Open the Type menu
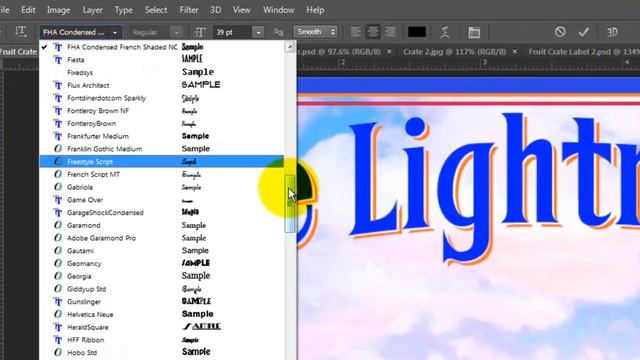 [123, 10]
